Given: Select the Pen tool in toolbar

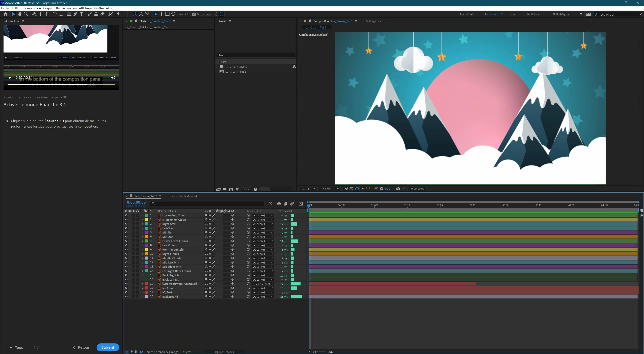Looking at the screenshot, I should click(x=75, y=14).
